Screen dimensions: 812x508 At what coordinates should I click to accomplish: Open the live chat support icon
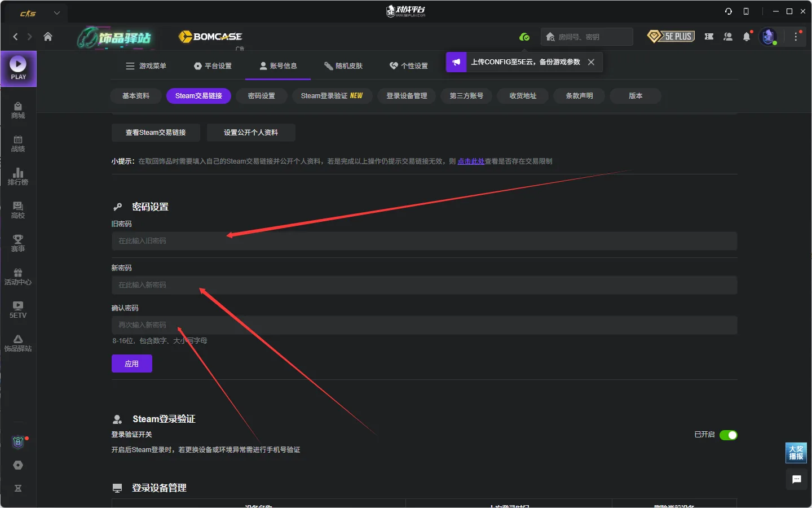point(797,479)
